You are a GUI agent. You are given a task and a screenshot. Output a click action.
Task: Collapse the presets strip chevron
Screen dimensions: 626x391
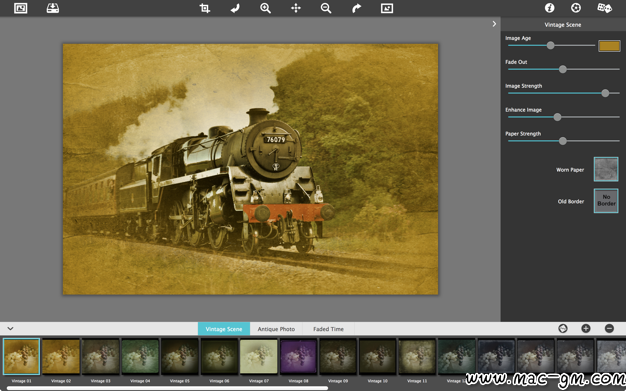tap(10, 329)
